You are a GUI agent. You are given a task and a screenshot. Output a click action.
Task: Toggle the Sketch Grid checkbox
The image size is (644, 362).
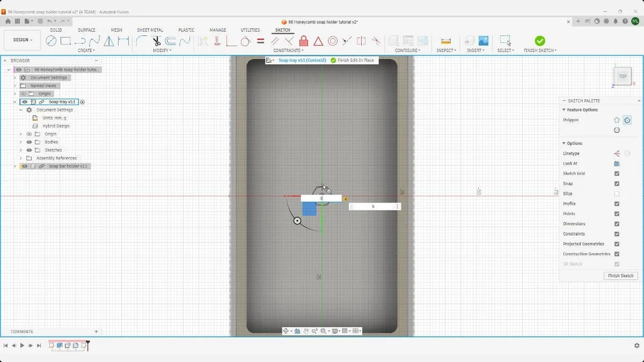tap(617, 174)
